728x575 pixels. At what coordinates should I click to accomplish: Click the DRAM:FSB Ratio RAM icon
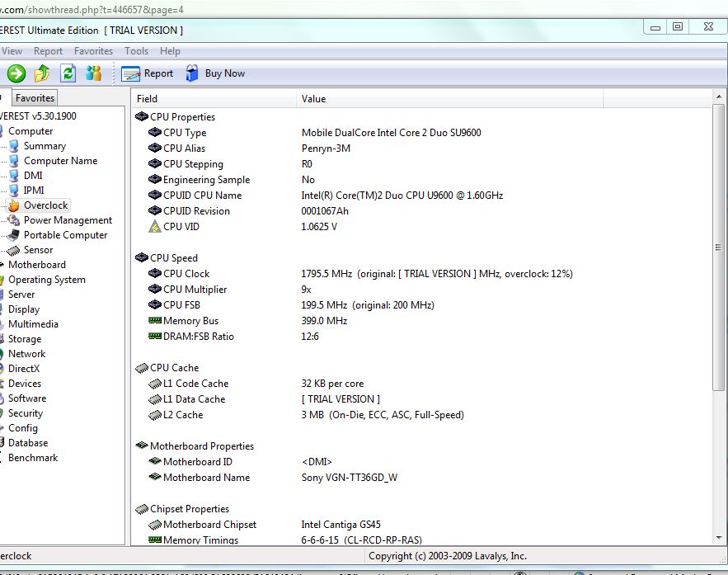point(155,336)
